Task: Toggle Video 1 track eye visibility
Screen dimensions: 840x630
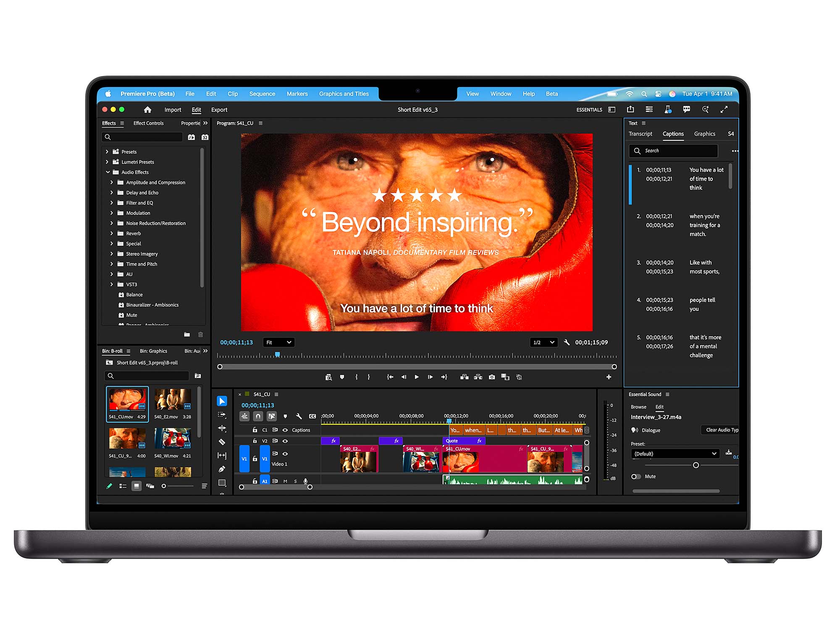Action: 285,454
